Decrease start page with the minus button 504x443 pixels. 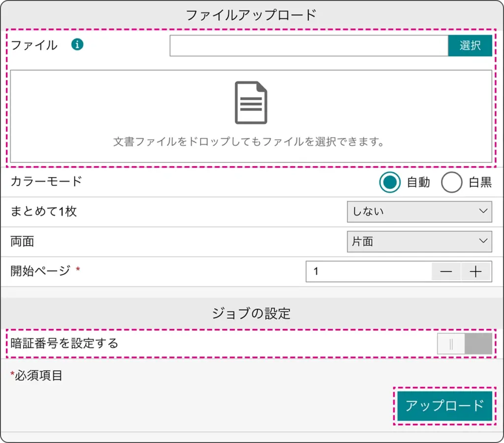[x=446, y=272]
